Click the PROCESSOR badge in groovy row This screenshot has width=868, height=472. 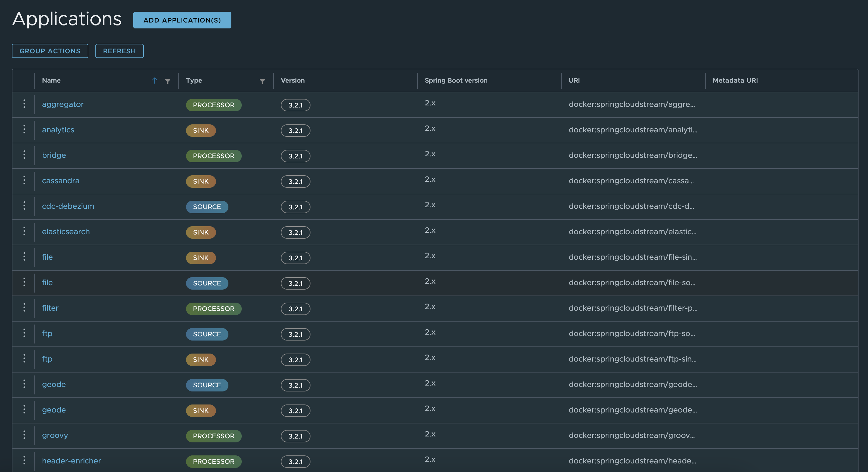point(214,436)
